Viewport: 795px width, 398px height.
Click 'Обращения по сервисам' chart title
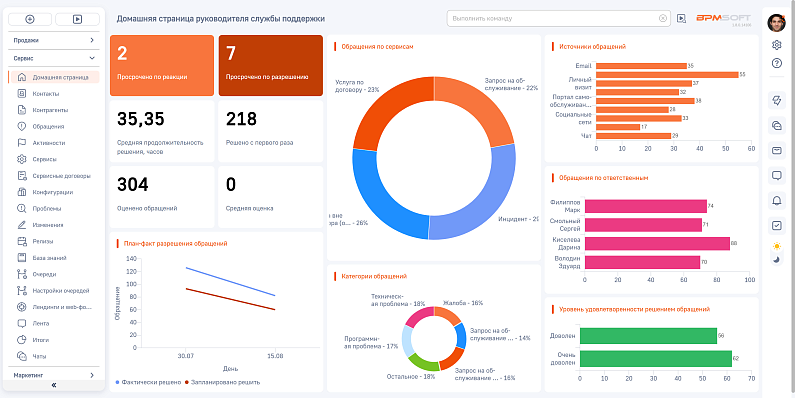[377, 47]
